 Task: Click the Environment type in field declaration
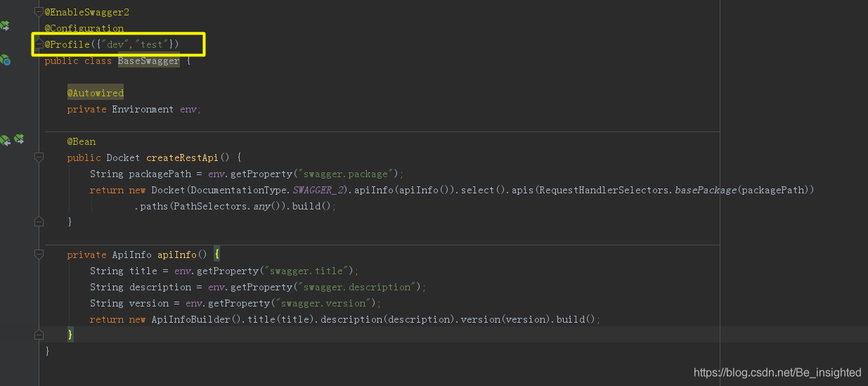pyautogui.click(x=143, y=109)
